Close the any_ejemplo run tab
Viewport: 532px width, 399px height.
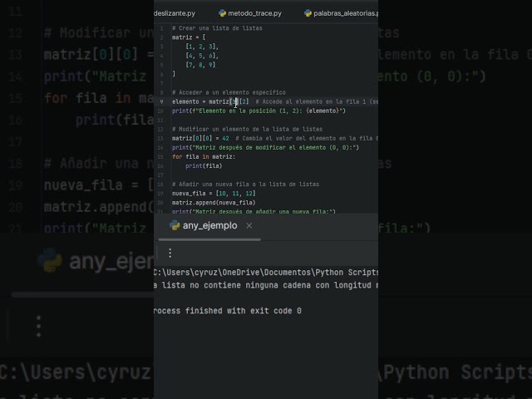tap(249, 225)
